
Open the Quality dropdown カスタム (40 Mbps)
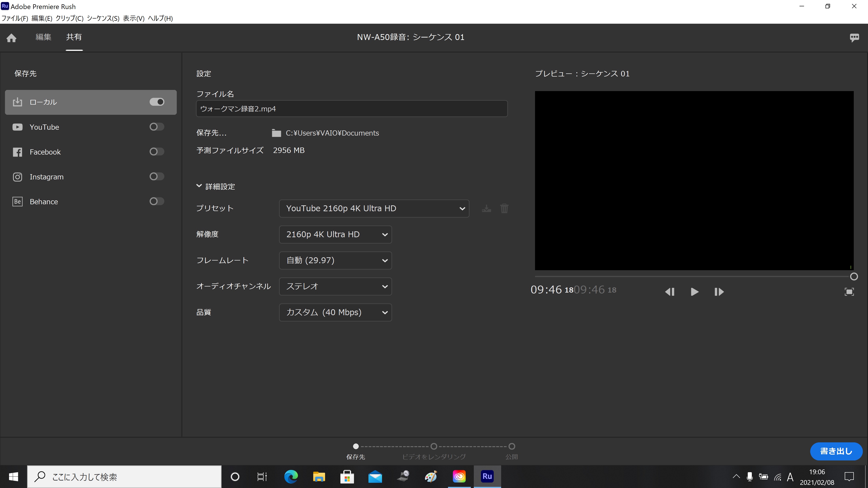click(x=335, y=312)
